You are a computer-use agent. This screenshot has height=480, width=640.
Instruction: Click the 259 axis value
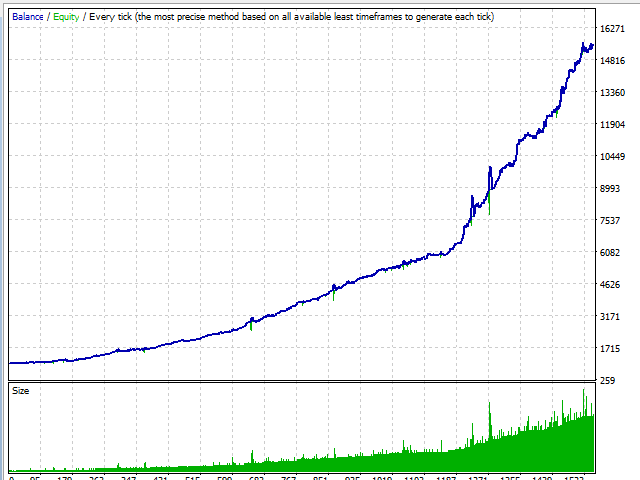click(x=607, y=380)
